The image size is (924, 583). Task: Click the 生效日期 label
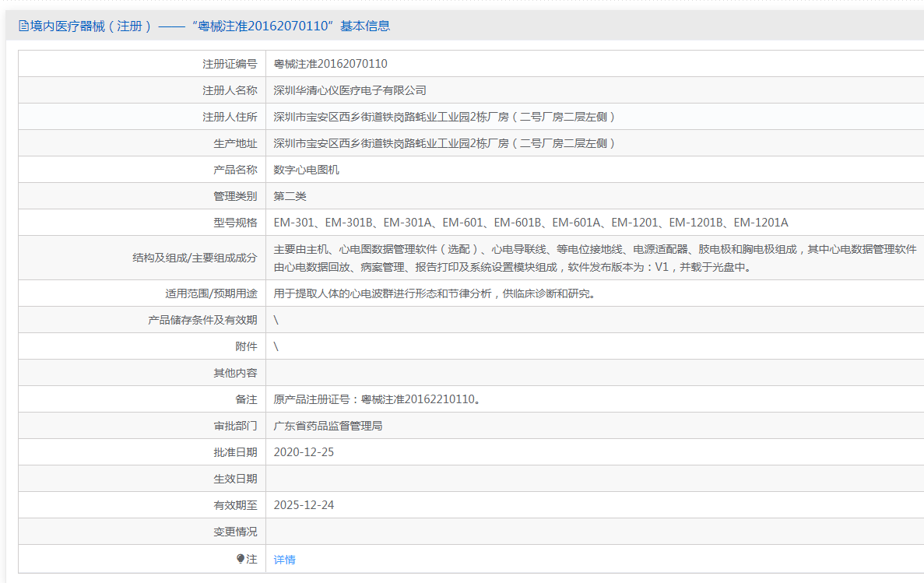[x=235, y=479]
